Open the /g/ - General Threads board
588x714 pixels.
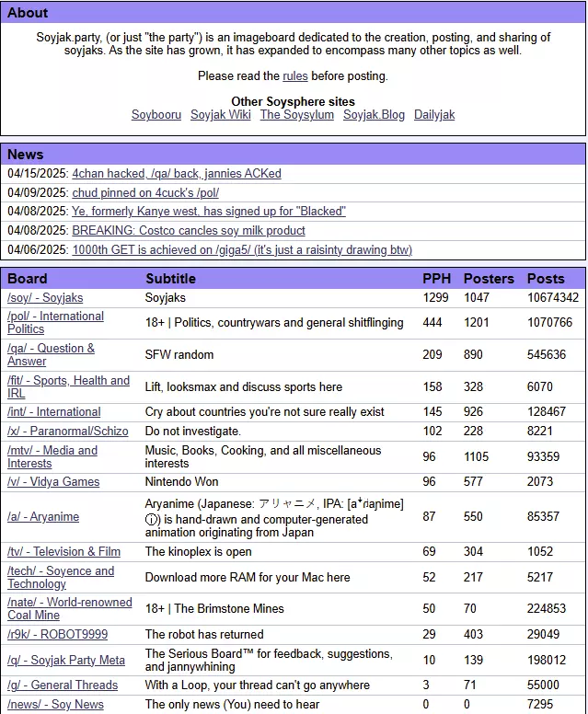pyautogui.click(x=63, y=685)
